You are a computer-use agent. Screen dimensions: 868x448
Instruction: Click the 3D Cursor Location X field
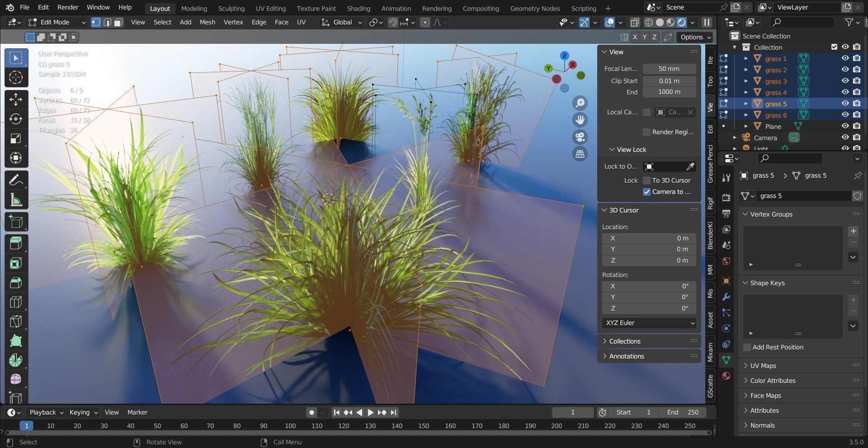click(x=649, y=238)
